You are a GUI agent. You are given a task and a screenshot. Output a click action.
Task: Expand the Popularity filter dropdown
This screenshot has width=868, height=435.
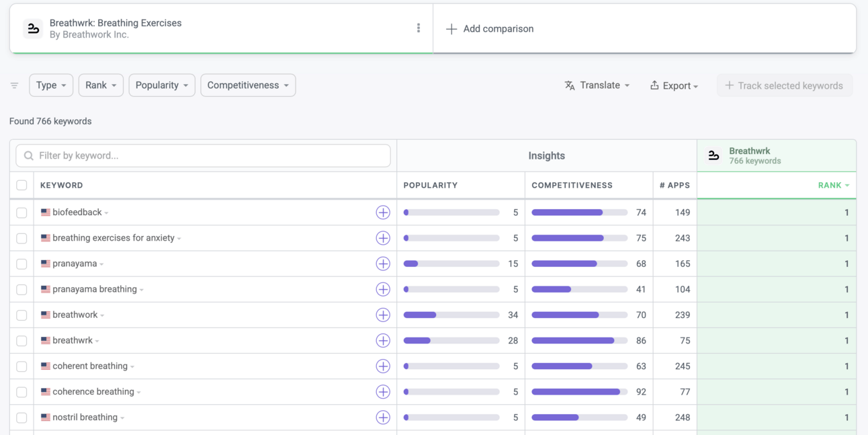(162, 85)
